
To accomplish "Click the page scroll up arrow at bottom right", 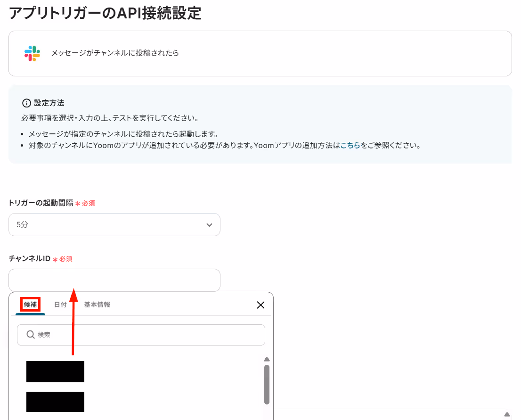I will pos(507,414).
